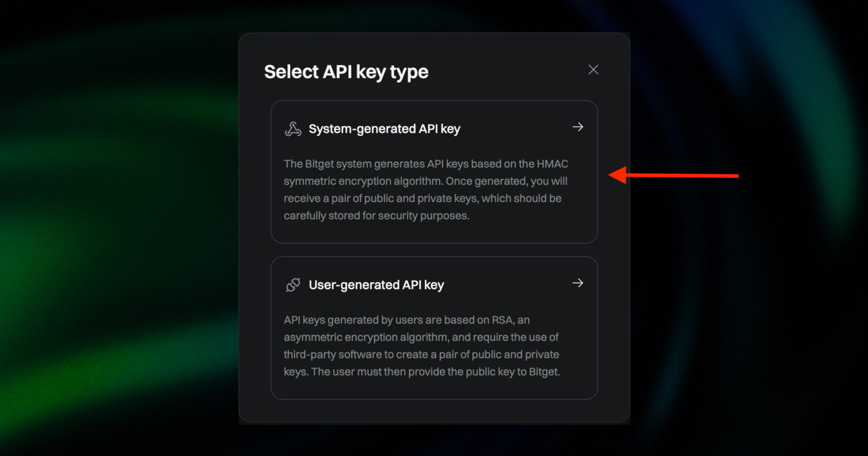Click the red arrow pointer graphic
The image size is (868, 456).
coord(674,176)
